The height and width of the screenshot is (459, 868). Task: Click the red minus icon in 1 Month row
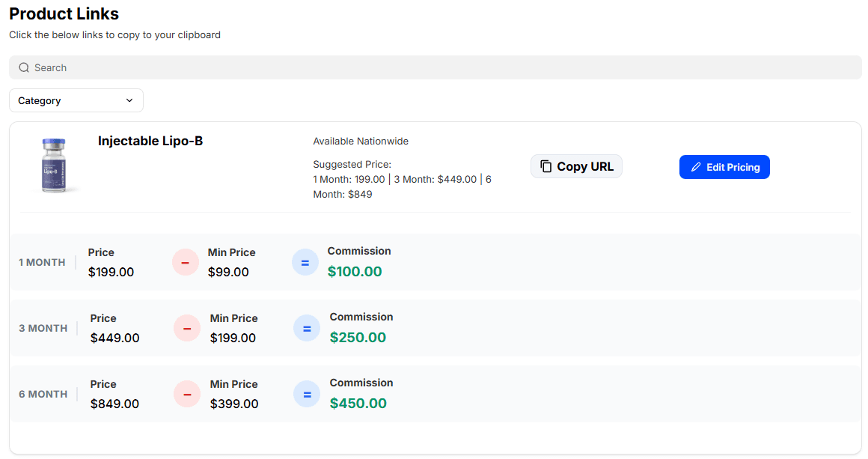click(186, 262)
